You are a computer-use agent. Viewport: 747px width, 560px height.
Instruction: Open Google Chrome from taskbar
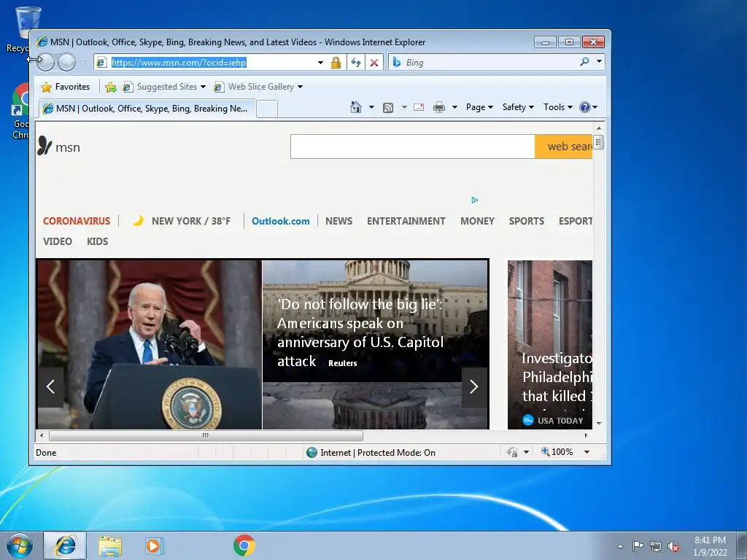tap(244, 545)
